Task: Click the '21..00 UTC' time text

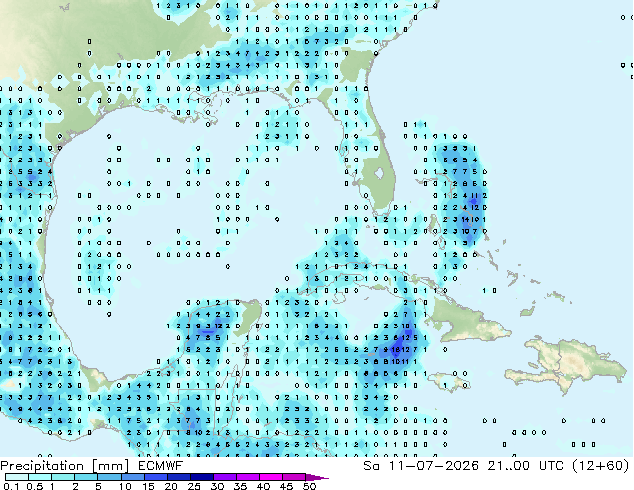Action: click(526, 466)
